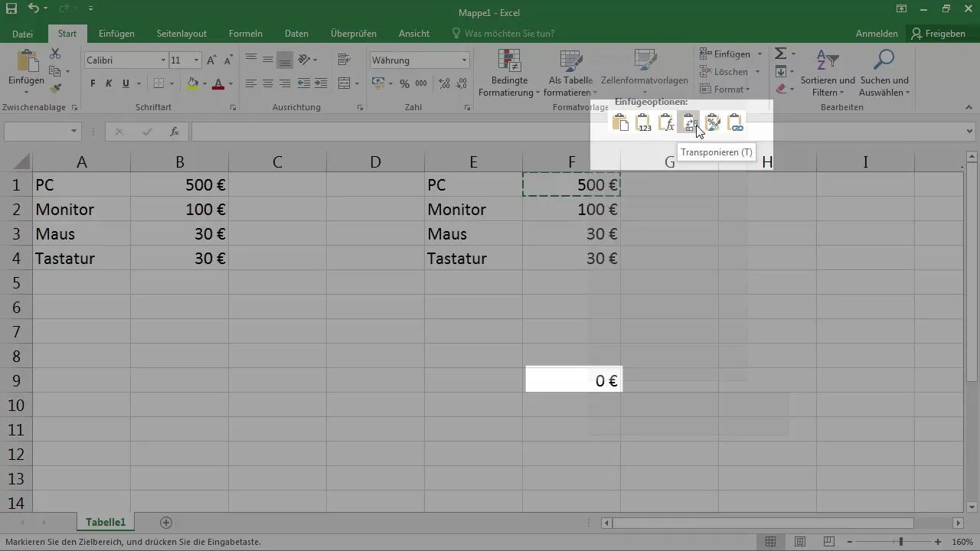Screen dimensions: 980x551
Task: Decrease indent icon in Ausrichtung
Action: tap(303, 83)
